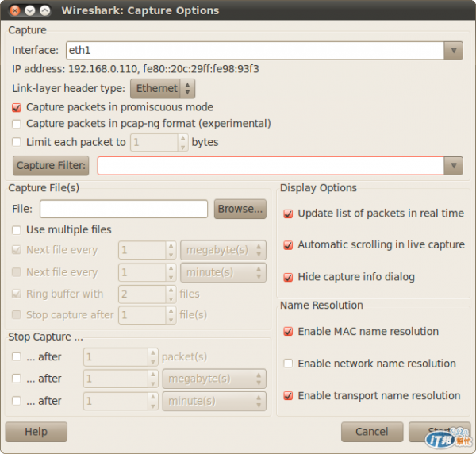The width and height of the screenshot is (476, 454).
Task: Open Link-layer header type Ethernet dropdown
Action: pos(163,88)
